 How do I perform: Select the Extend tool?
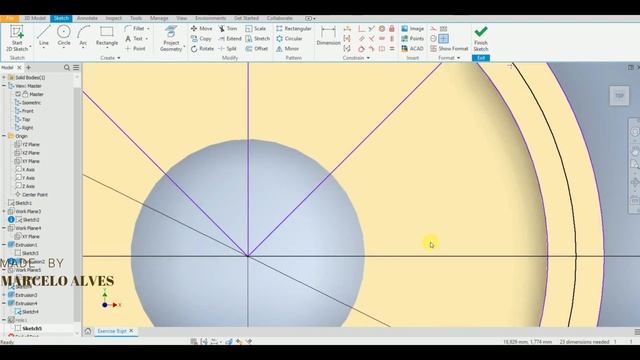(x=230, y=38)
